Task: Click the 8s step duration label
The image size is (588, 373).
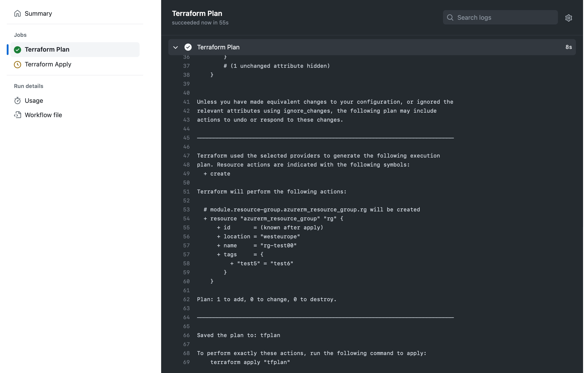Action: (x=568, y=47)
